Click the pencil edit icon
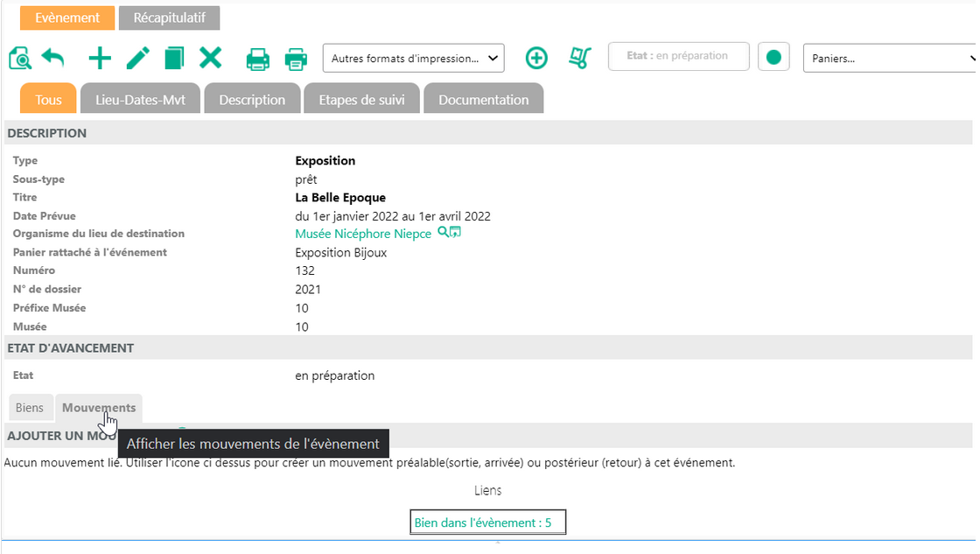Image resolution: width=980 pixels, height=554 pixels. click(x=137, y=59)
